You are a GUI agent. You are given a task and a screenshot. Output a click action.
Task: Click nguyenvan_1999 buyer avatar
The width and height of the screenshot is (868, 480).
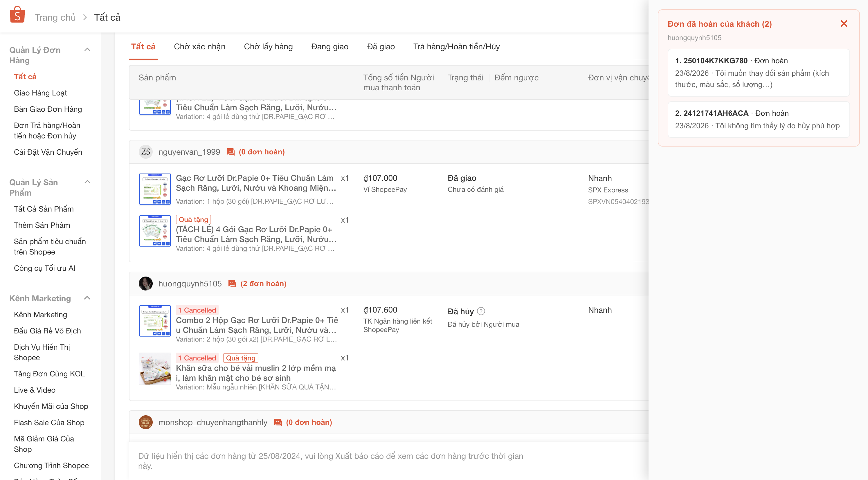tap(145, 152)
